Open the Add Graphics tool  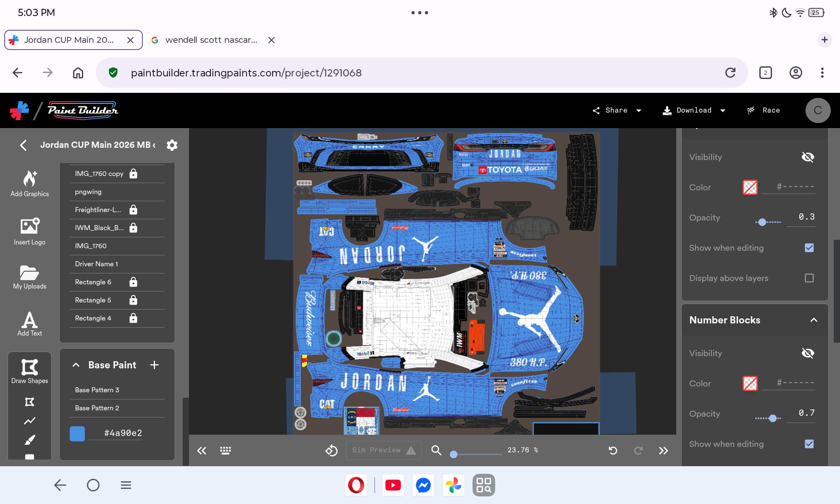[29, 184]
